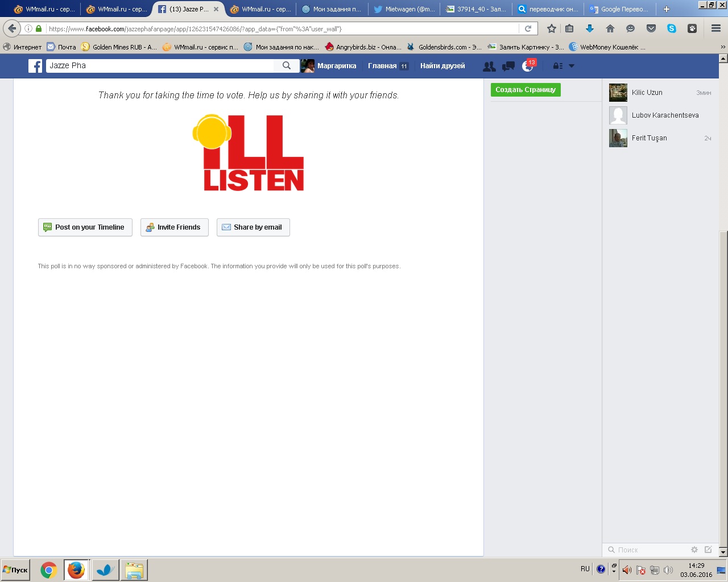This screenshot has height=582, width=728.
Task: Open Firefox downloads arrow
Action: tap(590, 28)
